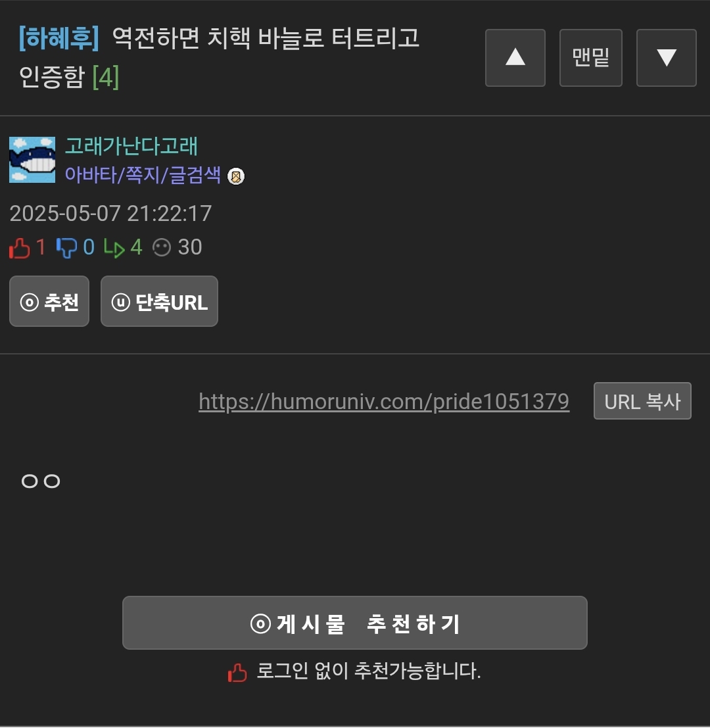Open the 아바타/쪽지/글검색 menu link
The height and width of the screenshot is (728, 710).
click(x=143, y=175)
